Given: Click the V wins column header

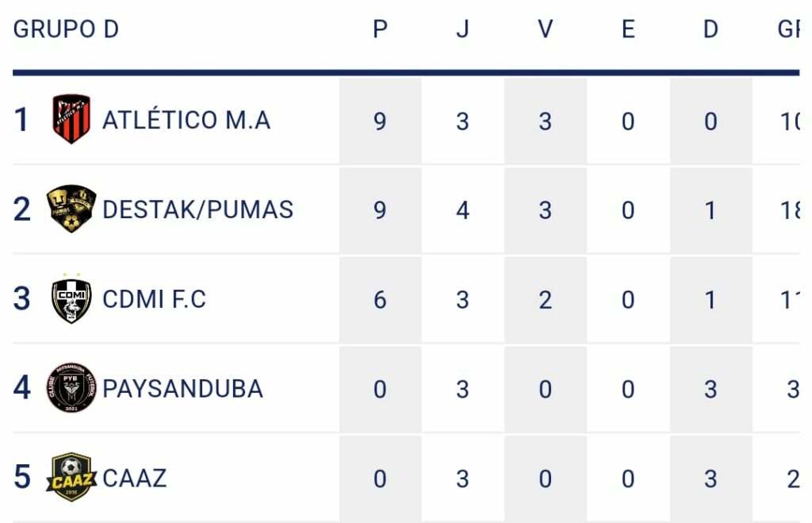Looking at the screenshot, I should coord(546,29).
